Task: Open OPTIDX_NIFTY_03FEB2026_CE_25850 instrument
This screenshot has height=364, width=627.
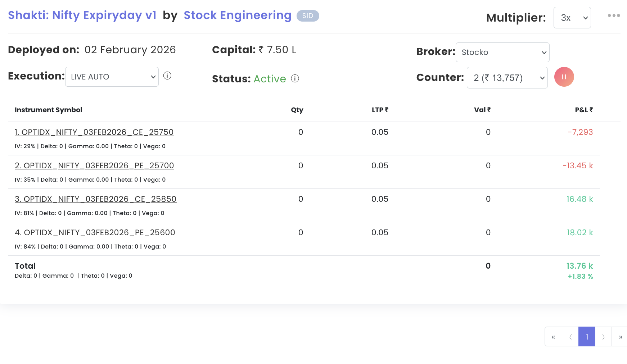Action: (x=95, y=199)
